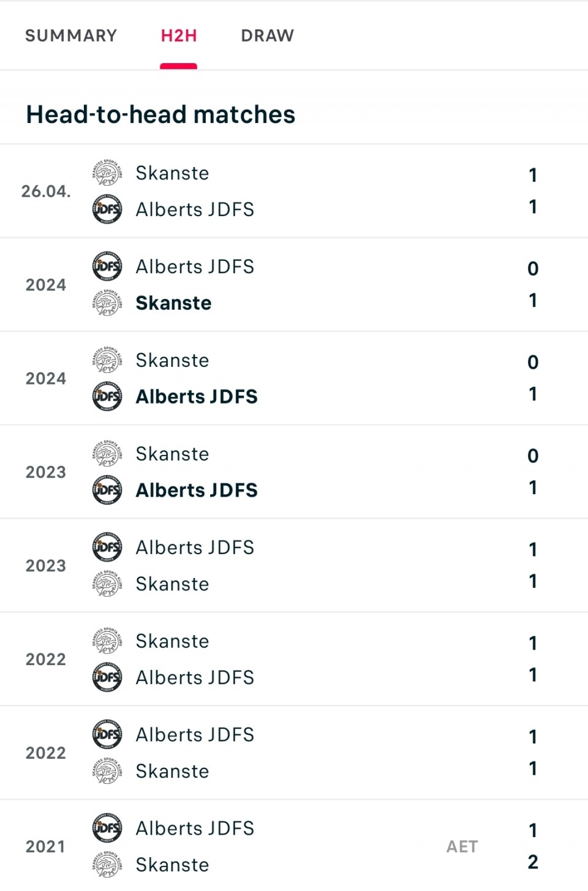Tap Alberts JDFS crest in first 2023 match
Viewport: 588px width, 891px height.
pyautogui.click(x=107, y=490)
